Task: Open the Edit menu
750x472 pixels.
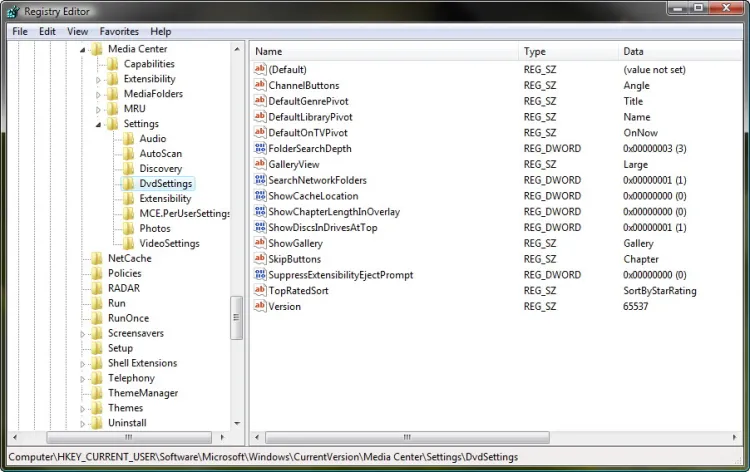Action: (47, 31)
